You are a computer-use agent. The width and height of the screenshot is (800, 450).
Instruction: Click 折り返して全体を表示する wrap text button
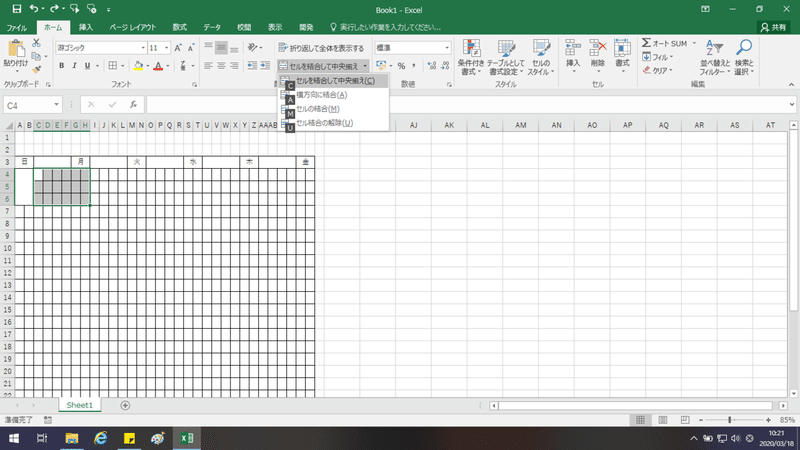(x=321, y=48)
